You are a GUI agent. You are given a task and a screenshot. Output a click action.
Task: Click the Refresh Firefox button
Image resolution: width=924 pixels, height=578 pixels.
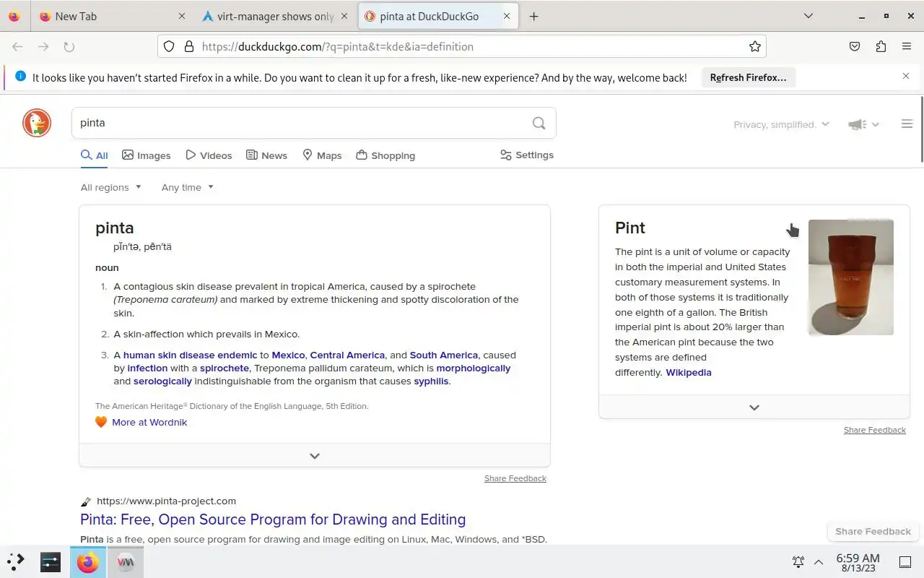pyautogui.click(x=748, y=77)
